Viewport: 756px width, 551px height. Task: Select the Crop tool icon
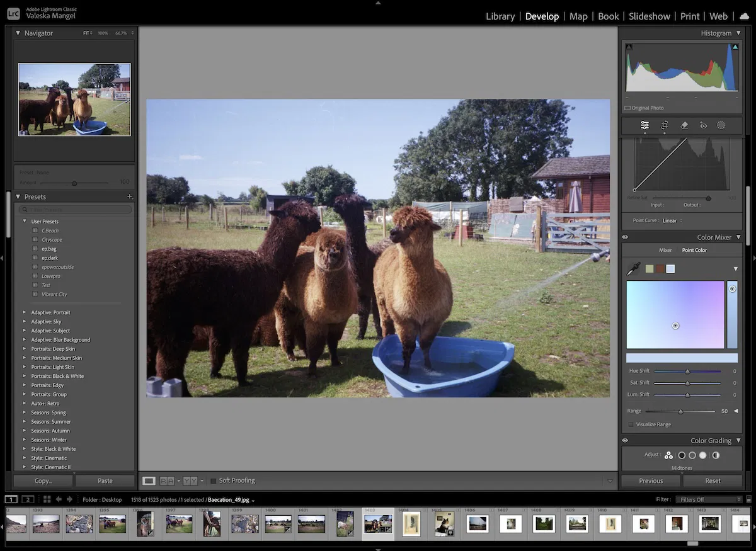pyautogui.click(x=664, y=125)
